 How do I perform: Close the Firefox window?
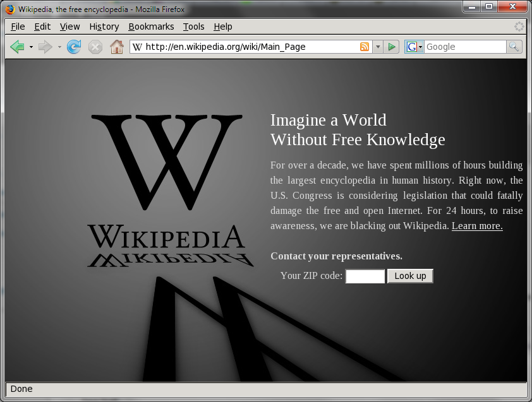512,6
